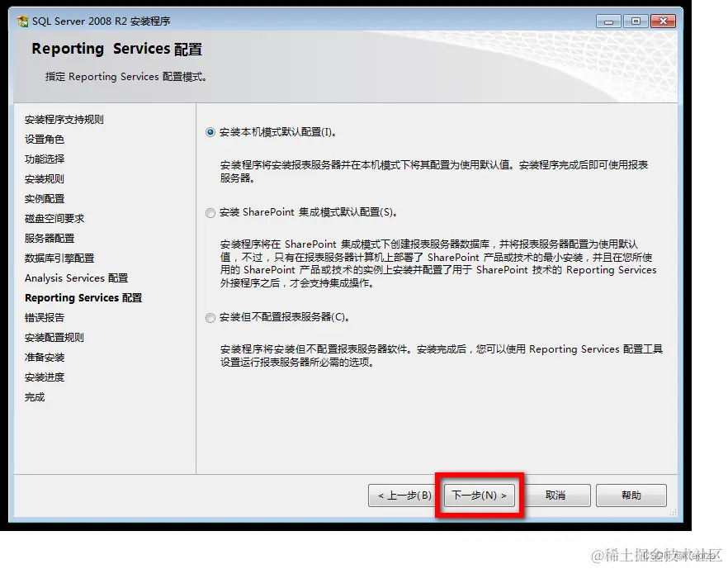The width and height of the screenshot is (728, 569).
Task: Click the window resize grip corner
Action: 674,512
